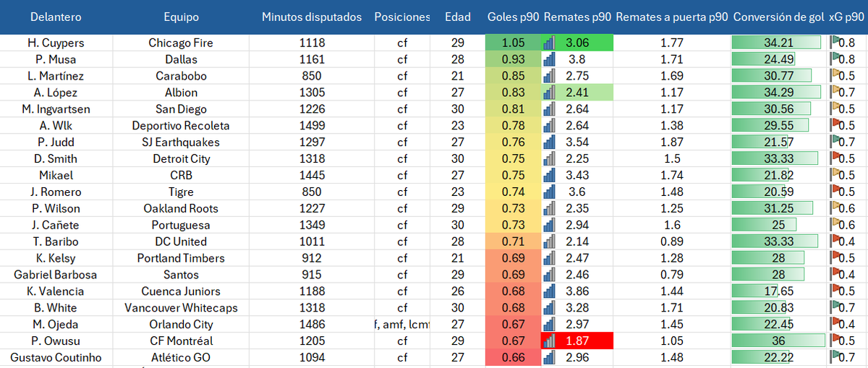Click the bar-rating icon in H. Cuypers' row

tap(548, 43)
